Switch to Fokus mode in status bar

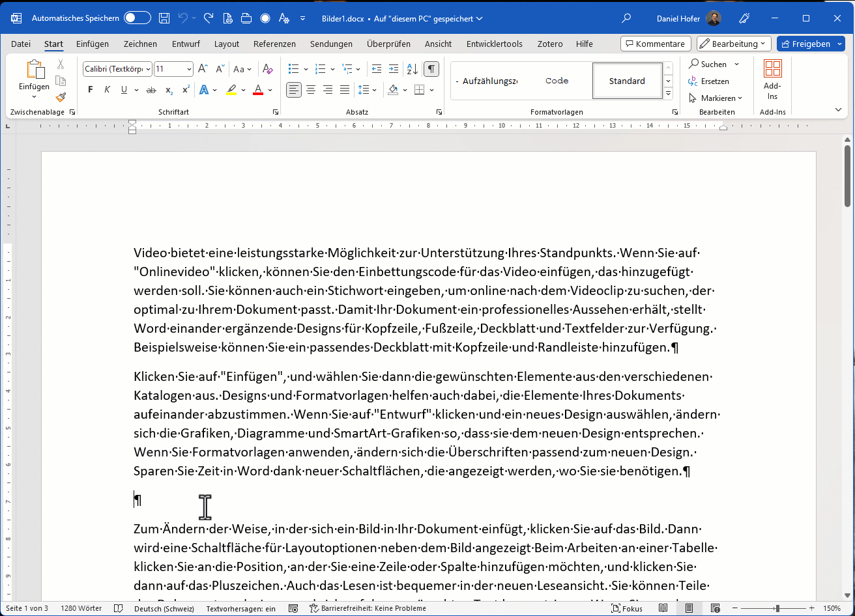[x=627, y=608]
